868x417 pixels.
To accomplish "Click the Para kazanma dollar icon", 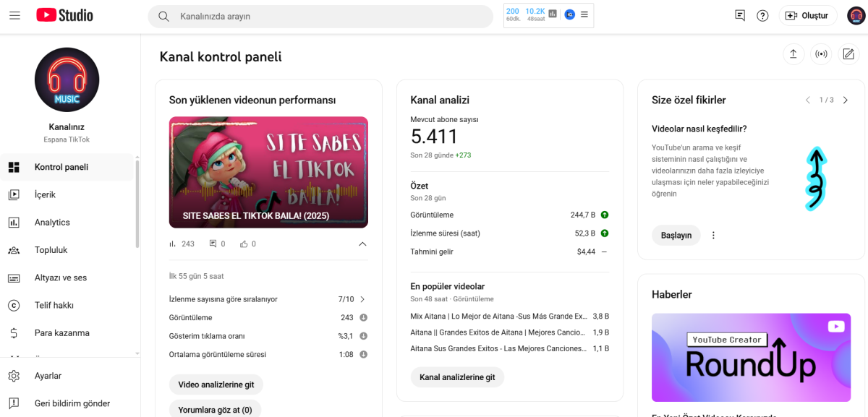I will coord(14,333).
